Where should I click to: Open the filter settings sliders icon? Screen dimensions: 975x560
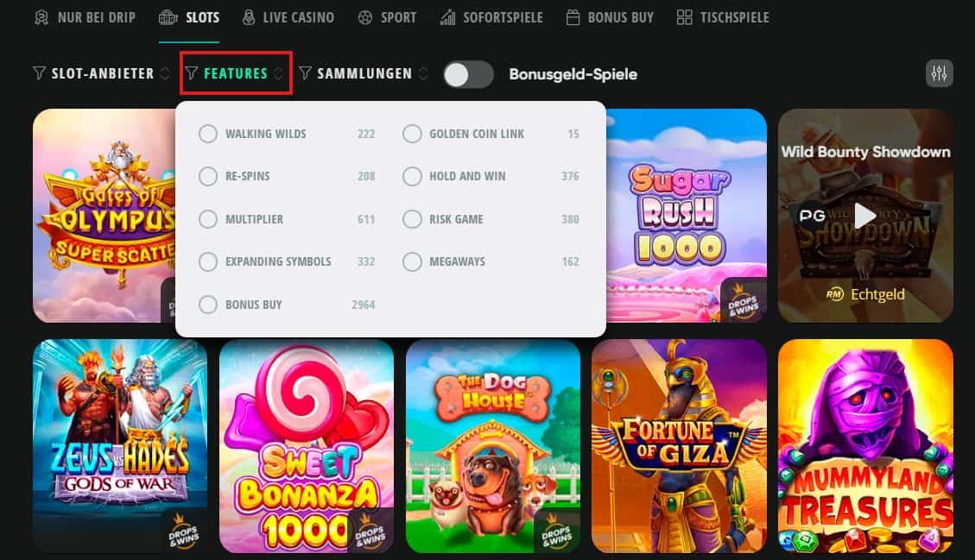(x=939, y=74)
